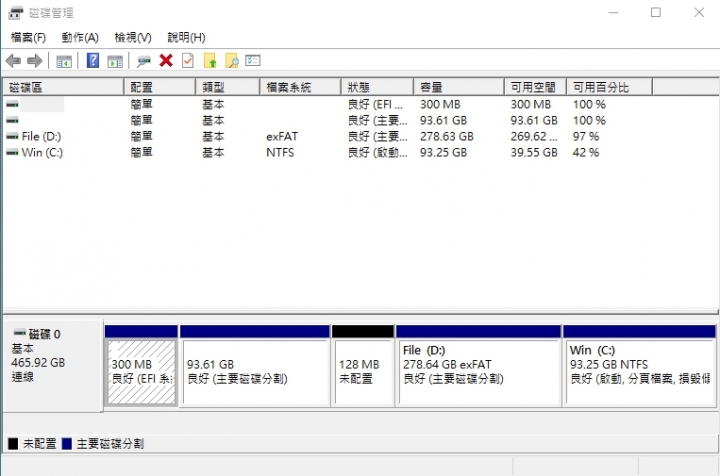Select the Win (C:) volume drive icon in list
Screen dimensions: 720x476
coord(12,152)
